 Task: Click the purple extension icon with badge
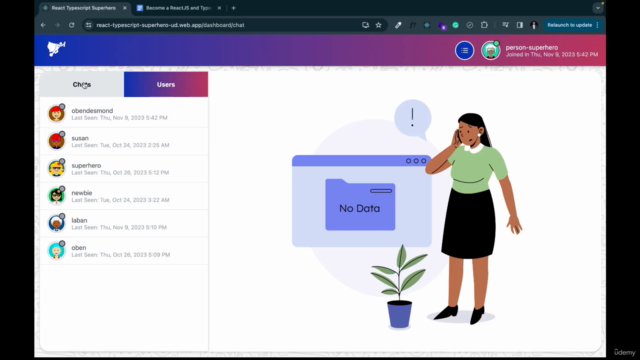(442, 25)
